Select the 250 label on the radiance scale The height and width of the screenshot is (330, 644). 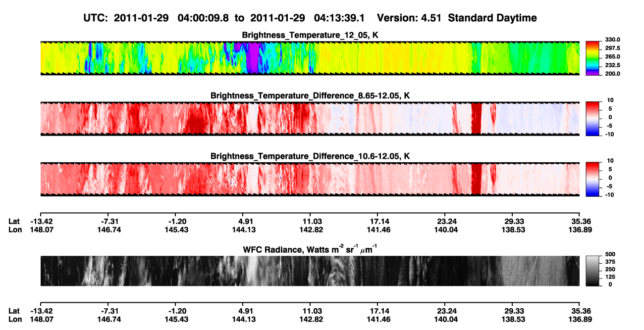pos(611,269)
